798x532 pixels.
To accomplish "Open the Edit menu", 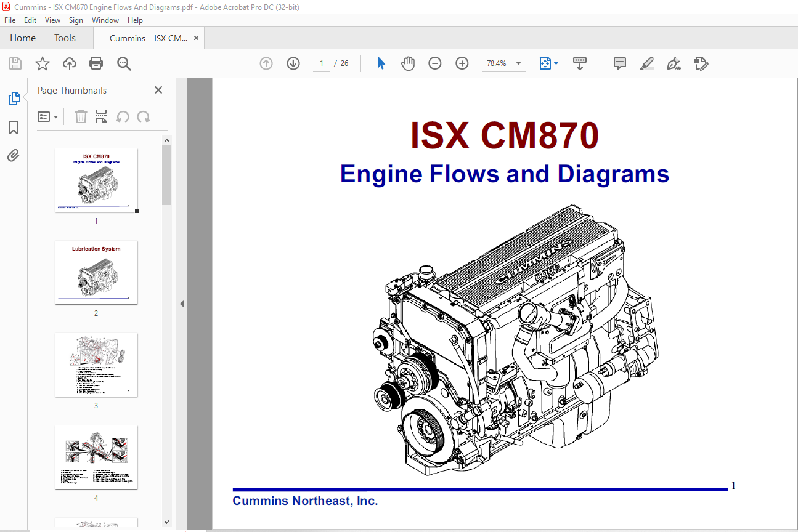I will (30, 20).
